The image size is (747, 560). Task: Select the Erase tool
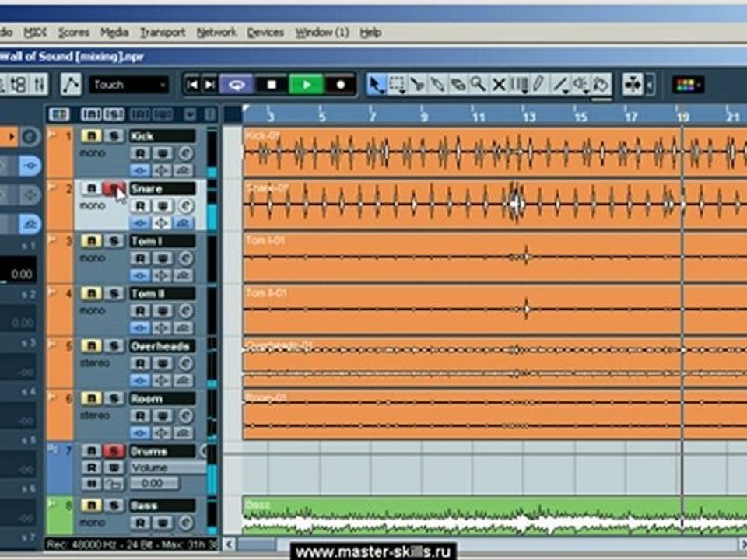pos(458,85)
